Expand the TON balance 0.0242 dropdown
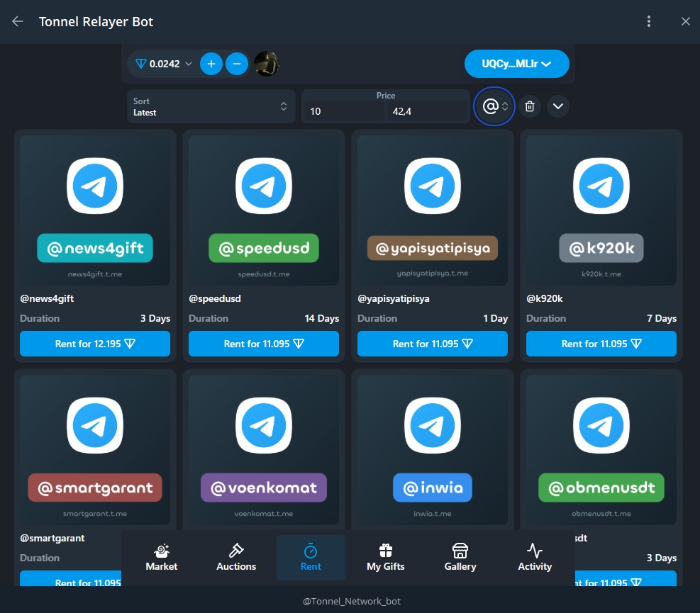Screen dimensions: 700x613 pos(164,64)
